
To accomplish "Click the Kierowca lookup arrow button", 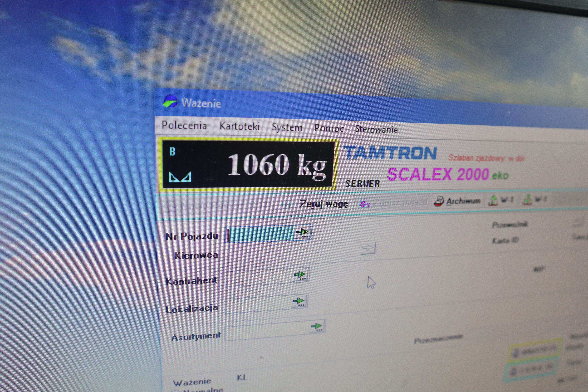I will pos(368,248).
